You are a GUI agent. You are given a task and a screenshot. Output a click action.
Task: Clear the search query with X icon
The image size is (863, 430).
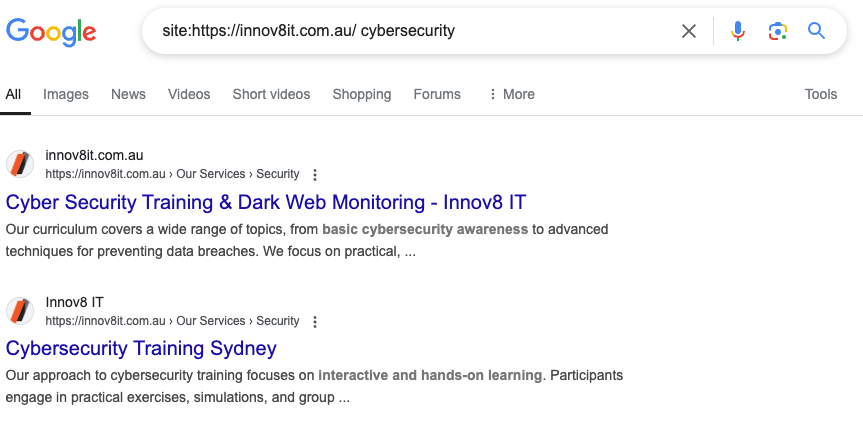689,31
